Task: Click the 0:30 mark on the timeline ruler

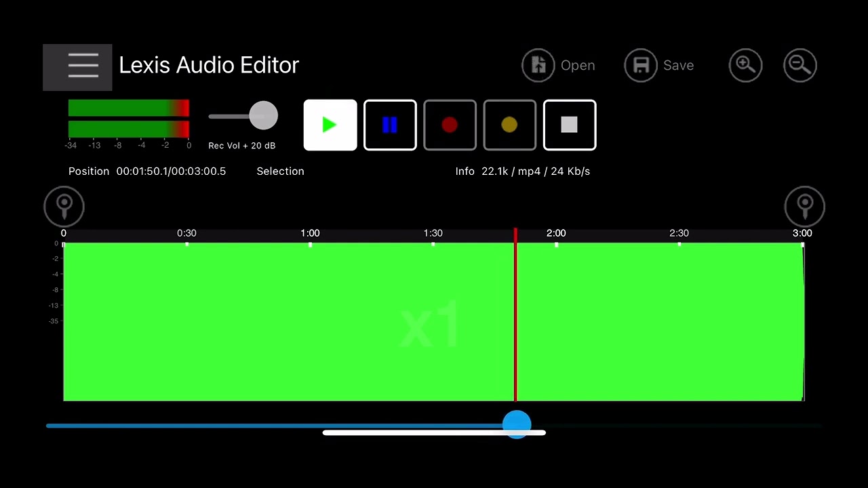Action: (186, 233)
